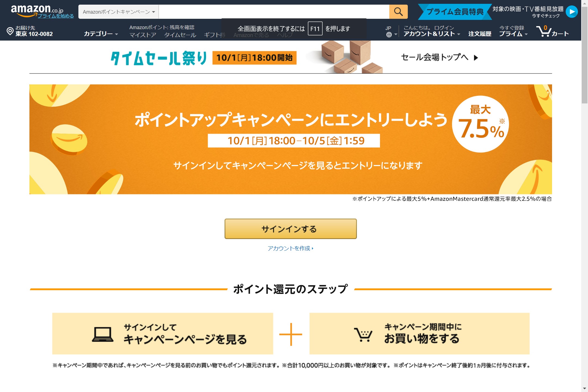The height and width of the screenshot is (392, 588).
Task: Expand the search category dropdown
Action: [119, 12]
